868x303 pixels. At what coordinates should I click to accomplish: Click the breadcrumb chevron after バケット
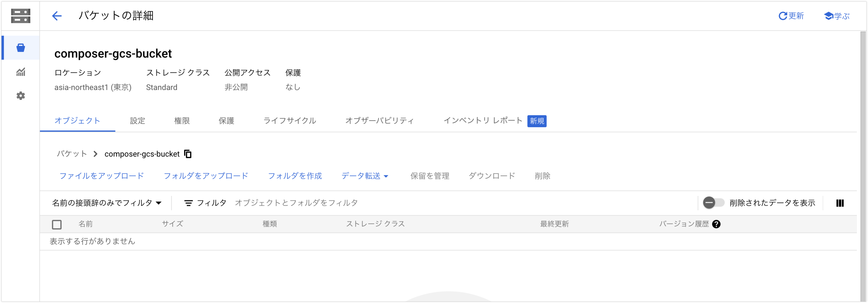click(95, 154)
